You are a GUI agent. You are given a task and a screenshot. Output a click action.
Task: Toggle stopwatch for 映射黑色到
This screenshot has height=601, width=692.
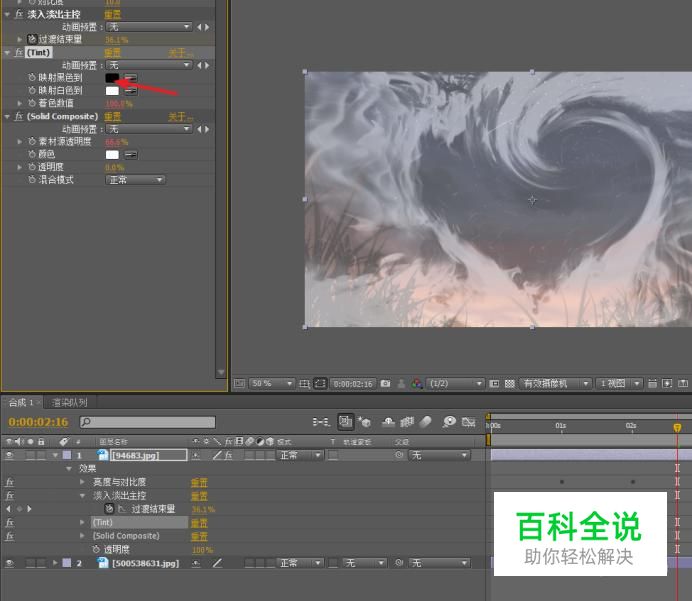click(x=32, y=78)
